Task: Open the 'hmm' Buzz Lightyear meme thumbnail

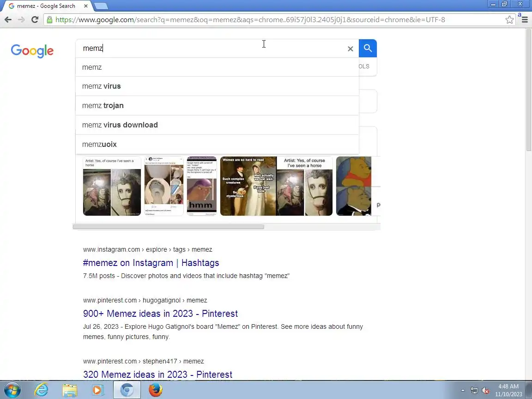Action: tap(201, 186)
